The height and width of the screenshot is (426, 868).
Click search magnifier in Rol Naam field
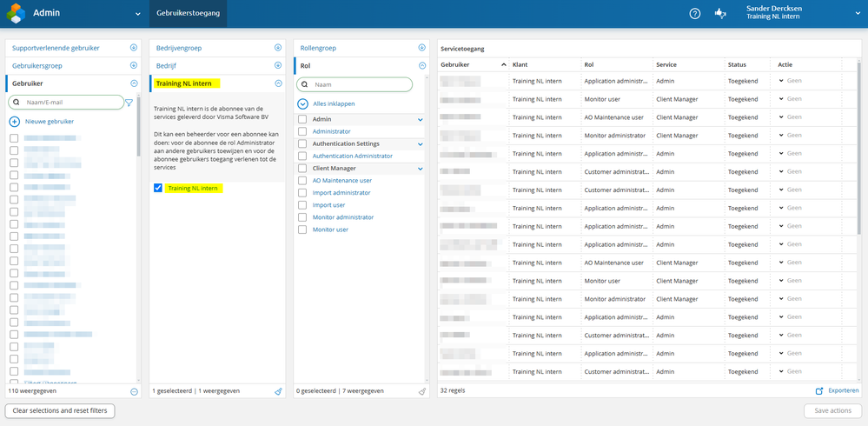coord(304,84)
